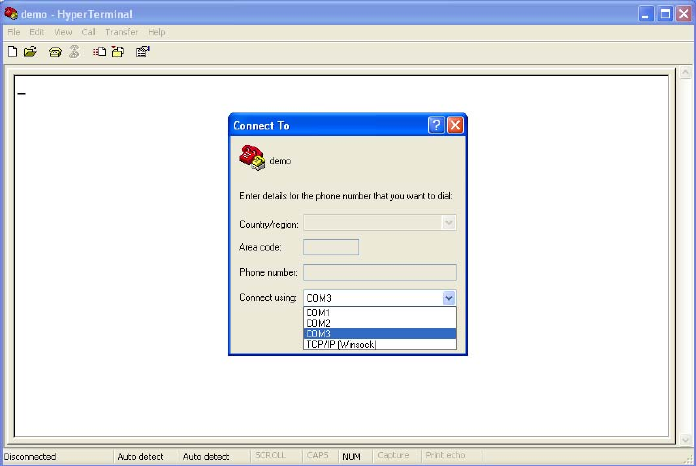Click the Disconnected status bar entry
Viewport: 696px width, 466px height.
tap(30, 456)
